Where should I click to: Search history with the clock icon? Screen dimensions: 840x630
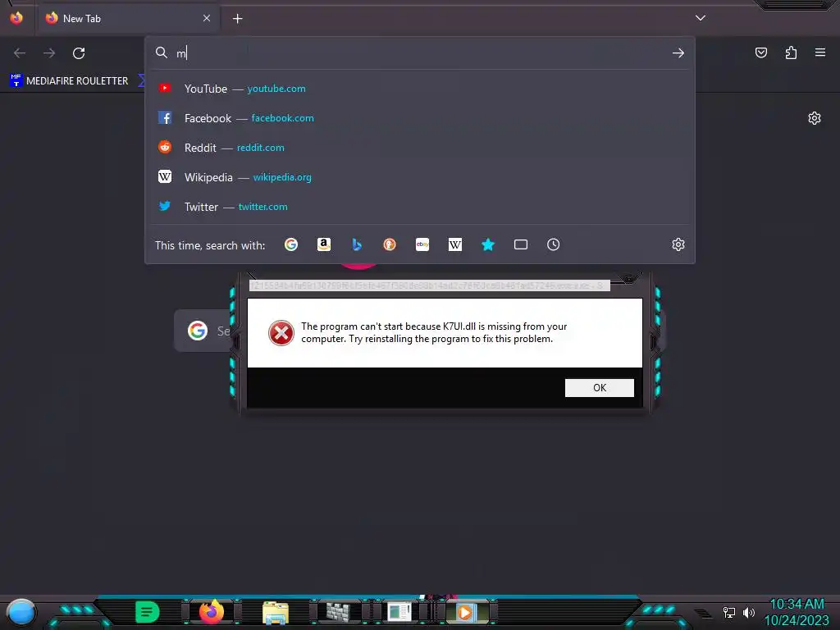[x=554, y=244]
